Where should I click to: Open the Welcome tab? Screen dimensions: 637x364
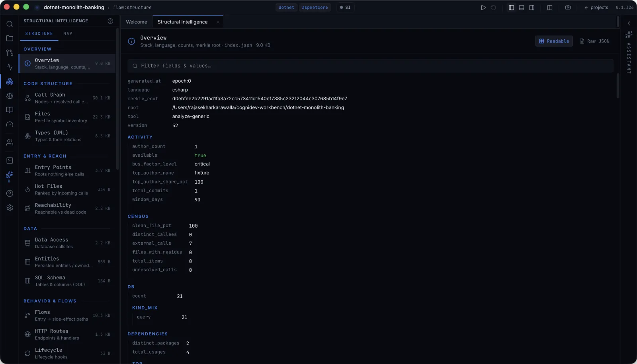(137, 22)
